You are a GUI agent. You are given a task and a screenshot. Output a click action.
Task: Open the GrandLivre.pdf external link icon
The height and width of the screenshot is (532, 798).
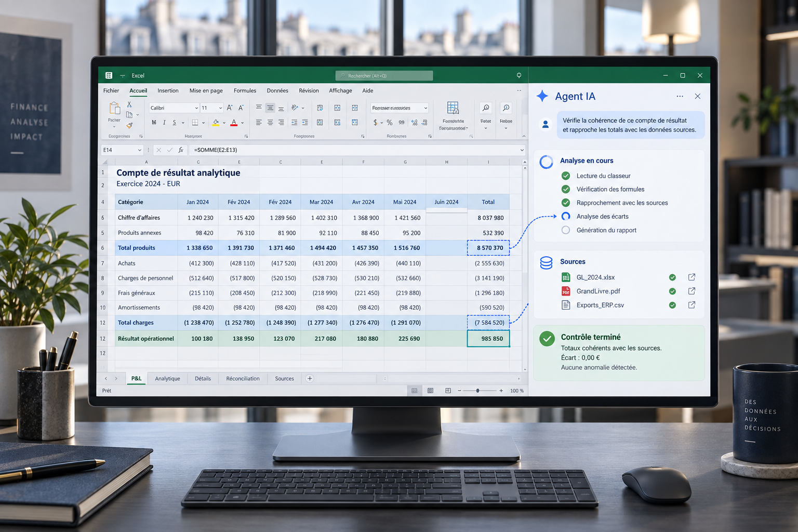click(691, 291)
